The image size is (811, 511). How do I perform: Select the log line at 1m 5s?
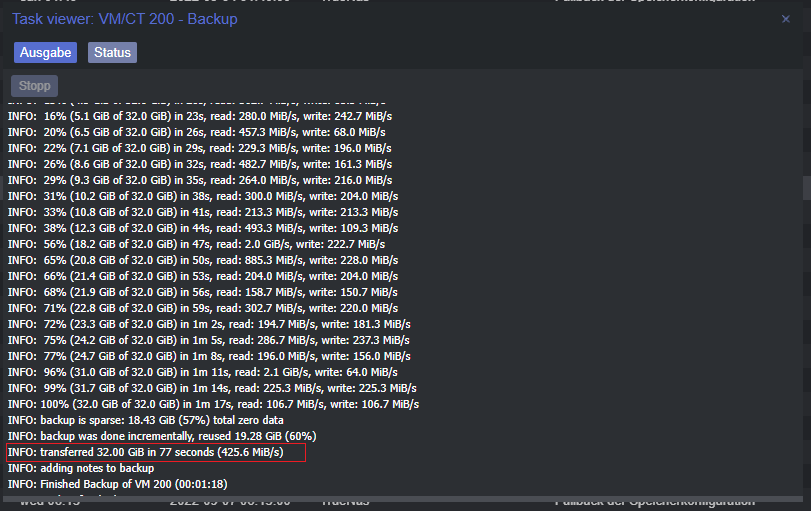(x=208, y=341)
